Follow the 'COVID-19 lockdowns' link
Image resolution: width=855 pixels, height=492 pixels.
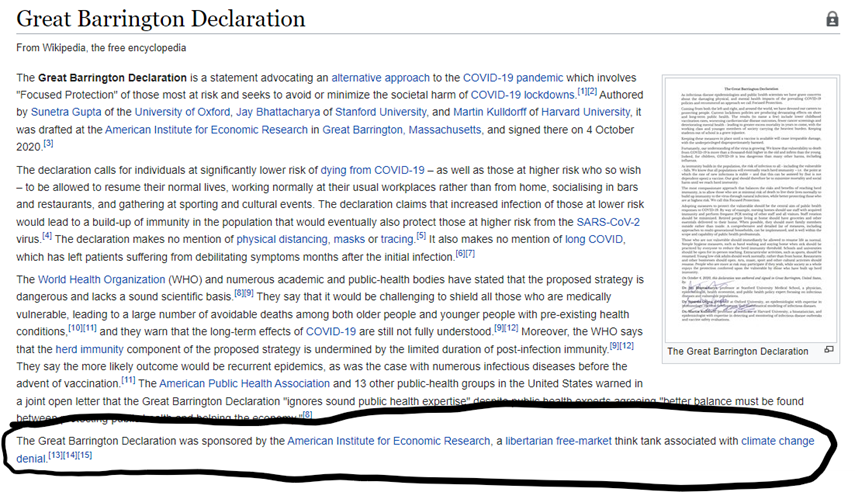point(523,95)
